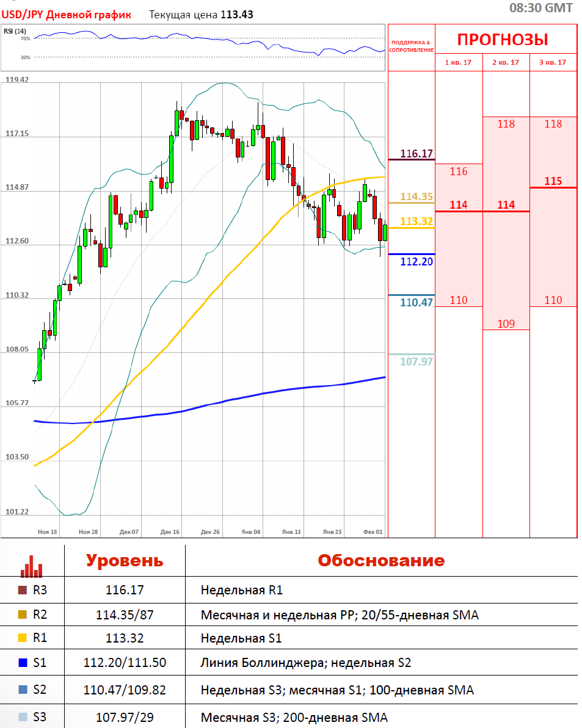Click the RSI (14) indicator label

click(15, 31)
